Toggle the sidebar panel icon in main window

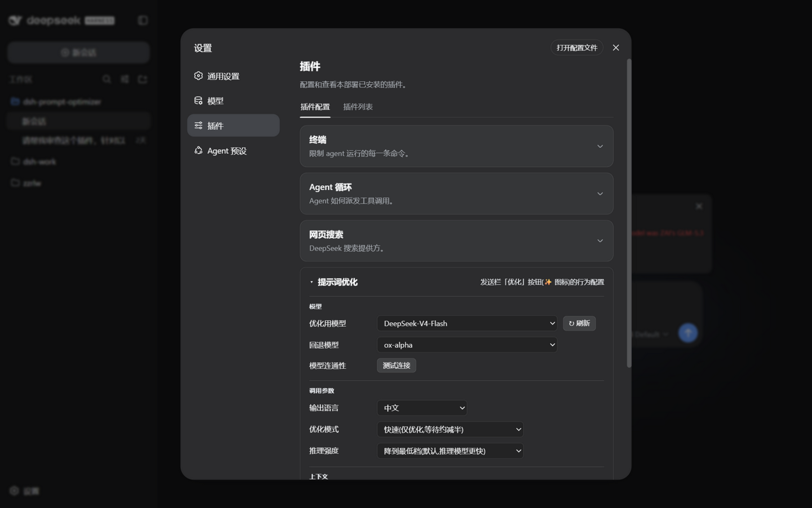pos(143,20)
